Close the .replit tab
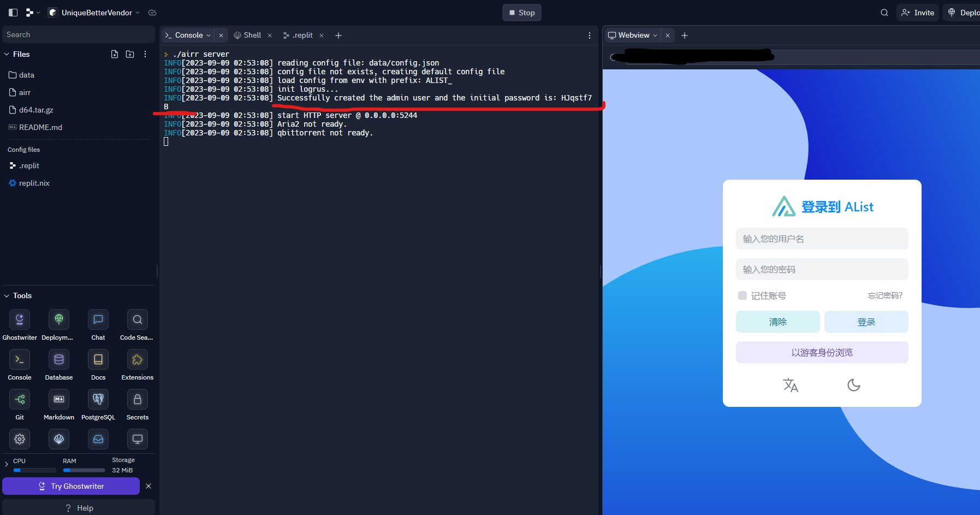Image resolution: width=980 pixels, height=515 pixels. click(x=322, y=35)
